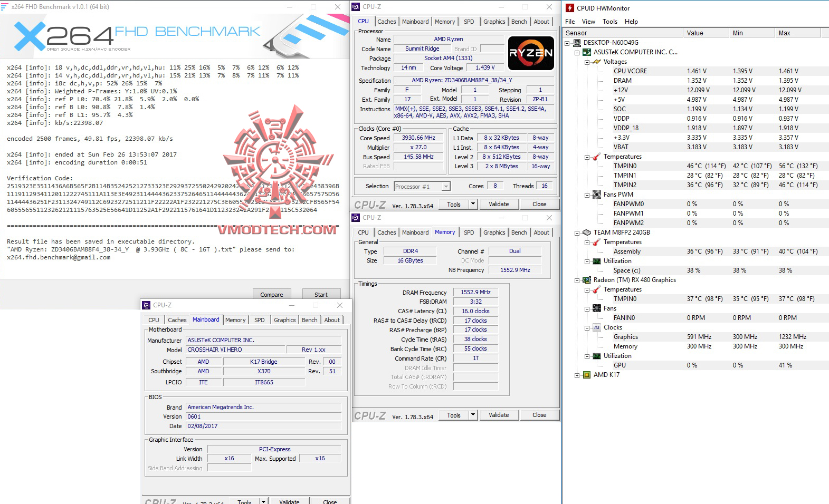Open the View menu in HWMonitor
829x504 pixels.
(588, 22)
